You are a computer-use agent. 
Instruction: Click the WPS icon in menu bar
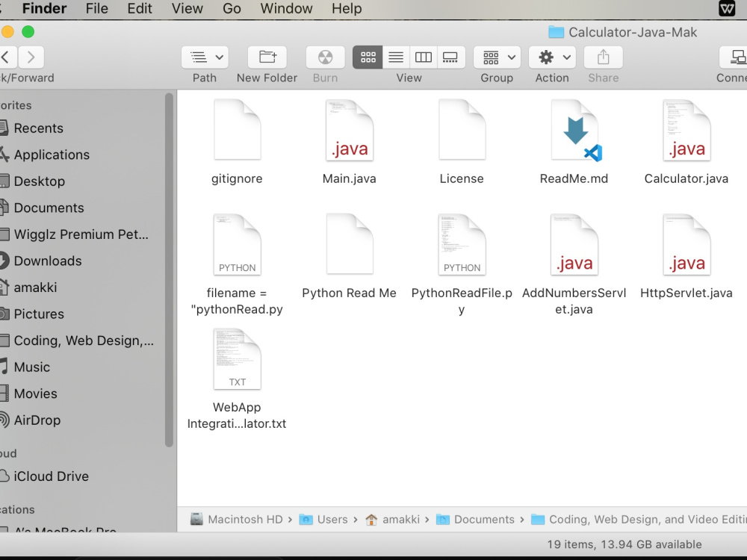pyautogui.click(x=727, y=8)
